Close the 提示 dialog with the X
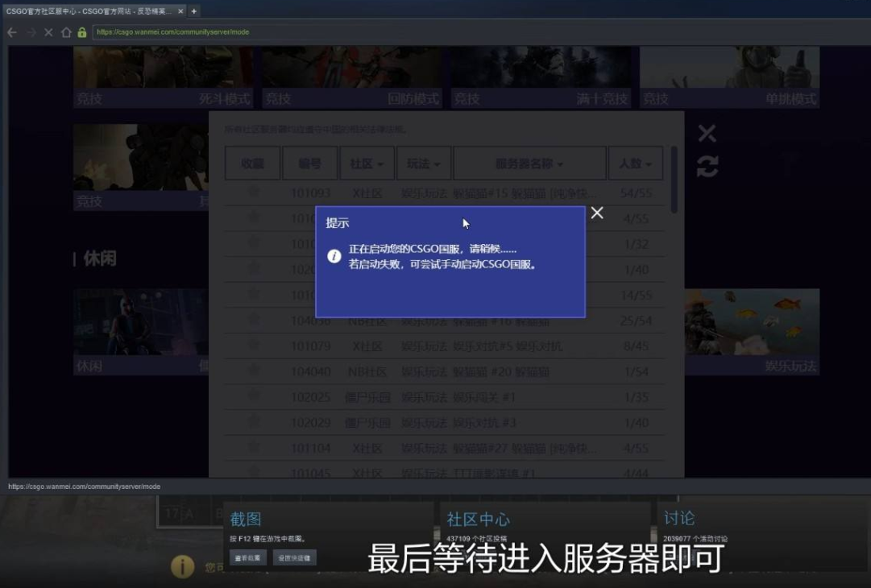This screenshot has width=871, height=588. [597, 213]
